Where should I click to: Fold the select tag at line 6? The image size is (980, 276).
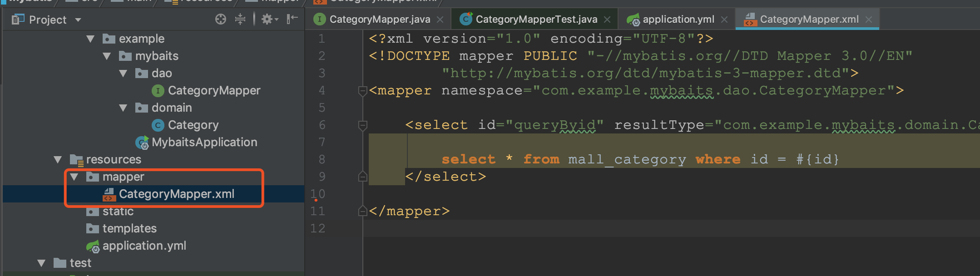pyautogui.click(x=362, y=125)
